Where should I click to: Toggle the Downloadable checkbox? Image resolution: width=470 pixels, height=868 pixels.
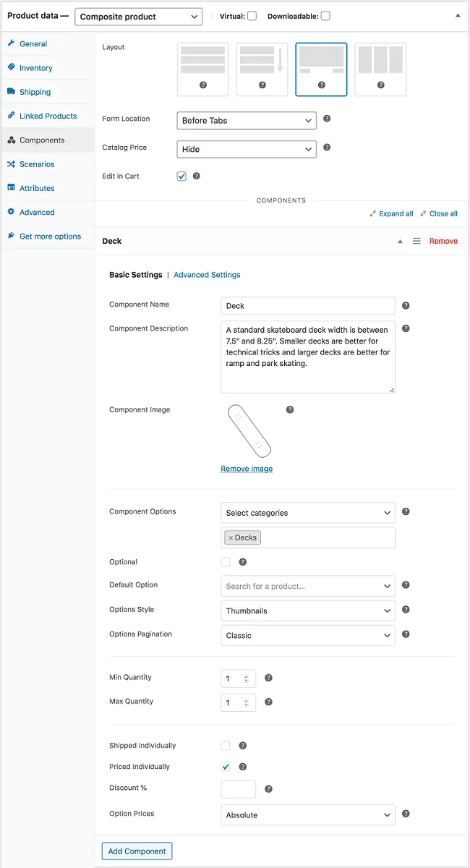[x=325, y=16]
